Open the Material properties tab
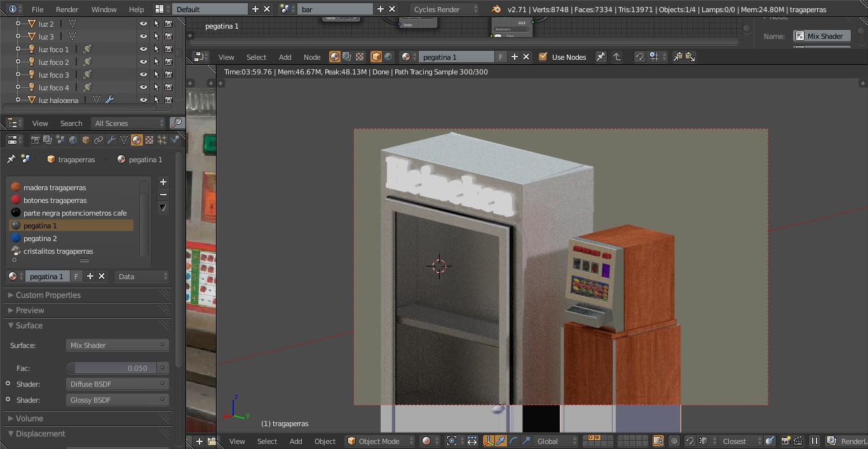Viewport: 868px width, 449px height. (x=137, y=140)
